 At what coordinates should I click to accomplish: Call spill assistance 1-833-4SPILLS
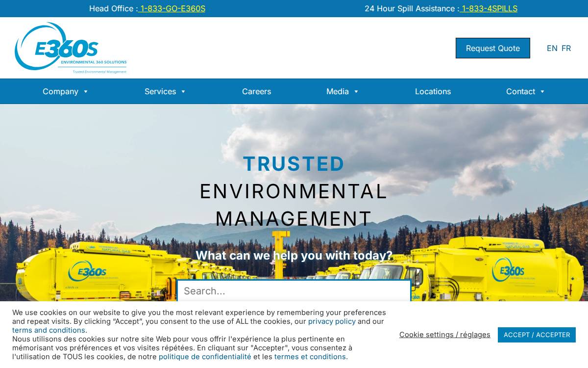[x=489, y=8]
